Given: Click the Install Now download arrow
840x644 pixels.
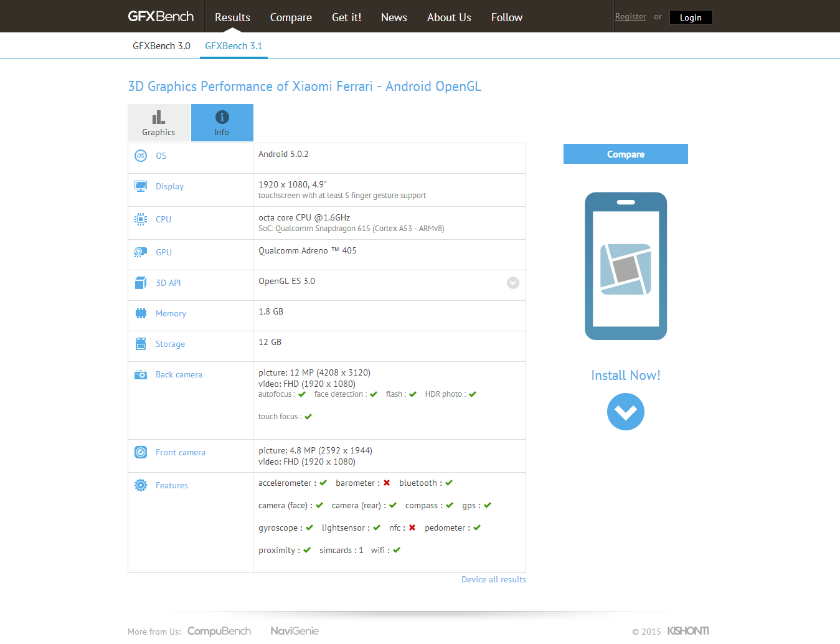Looking at the screenshot, I should click(626, 412).
